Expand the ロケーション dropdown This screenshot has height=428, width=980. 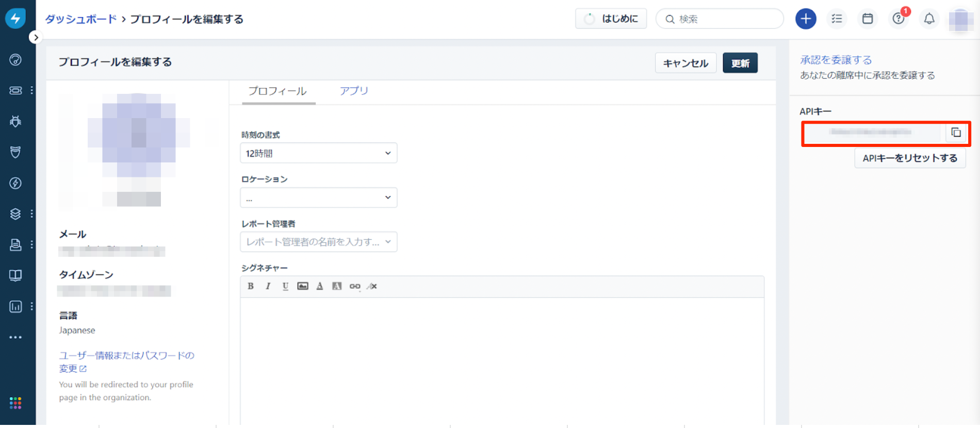pos(318,197)
